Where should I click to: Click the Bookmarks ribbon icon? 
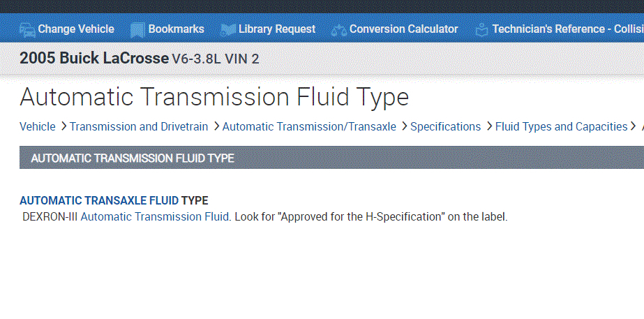(x=137, y=29)
